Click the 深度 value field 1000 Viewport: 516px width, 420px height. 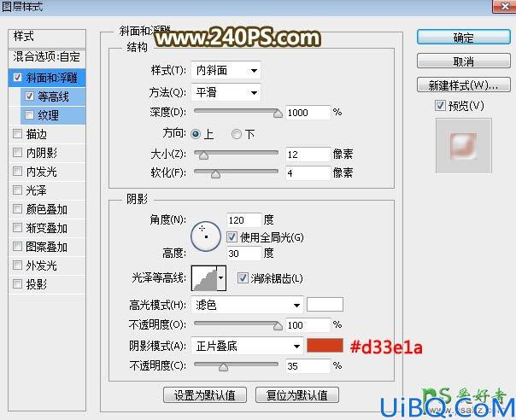click(308, 113)
